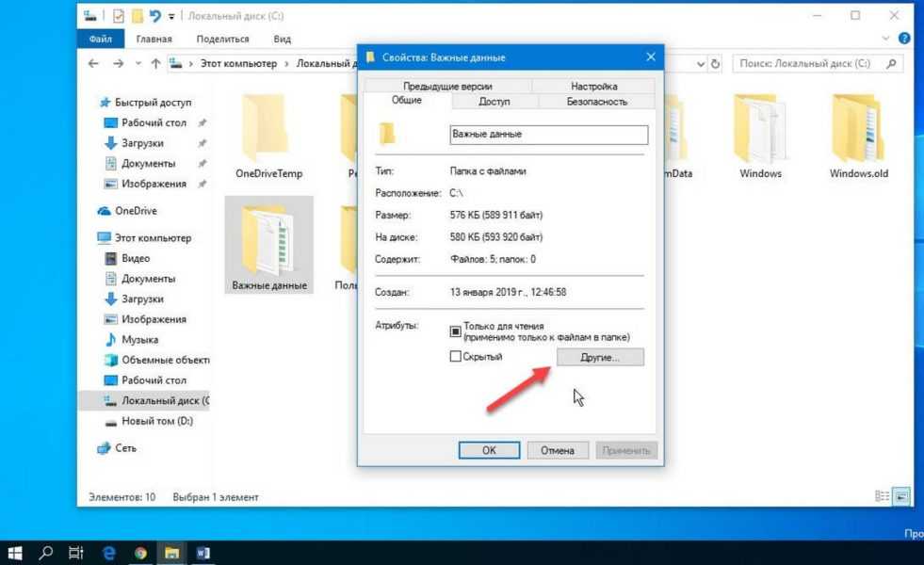Enable the Скрытый attribute checkbox
Viewport: 924px width, 565px height.
(456, 357)
